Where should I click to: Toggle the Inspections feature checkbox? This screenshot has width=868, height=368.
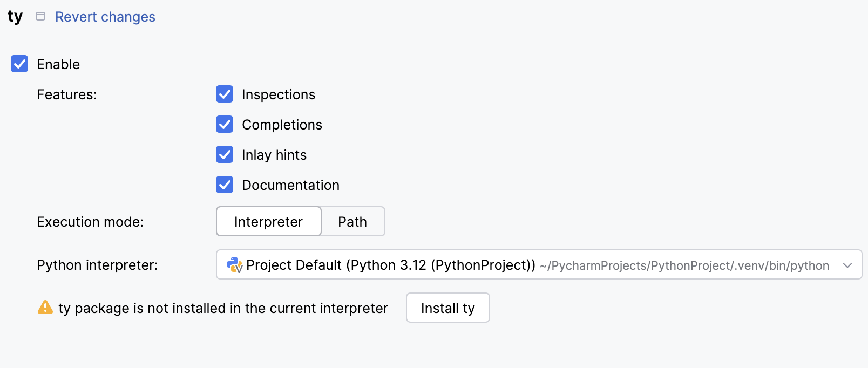click(225, 94)
